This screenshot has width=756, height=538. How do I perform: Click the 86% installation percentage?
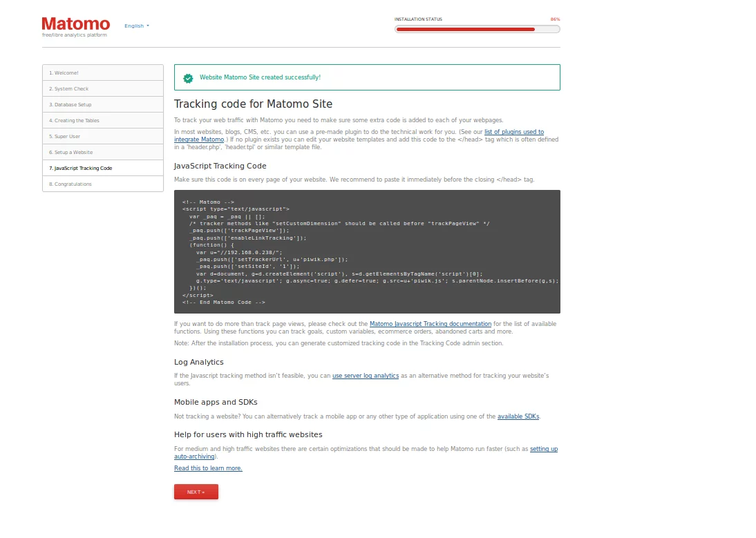tap(556, 19)
